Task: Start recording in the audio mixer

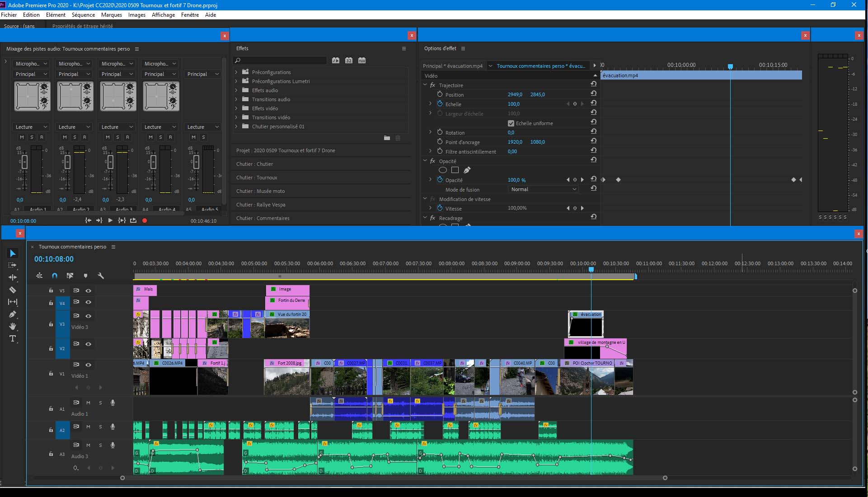Action: (145, 220)
